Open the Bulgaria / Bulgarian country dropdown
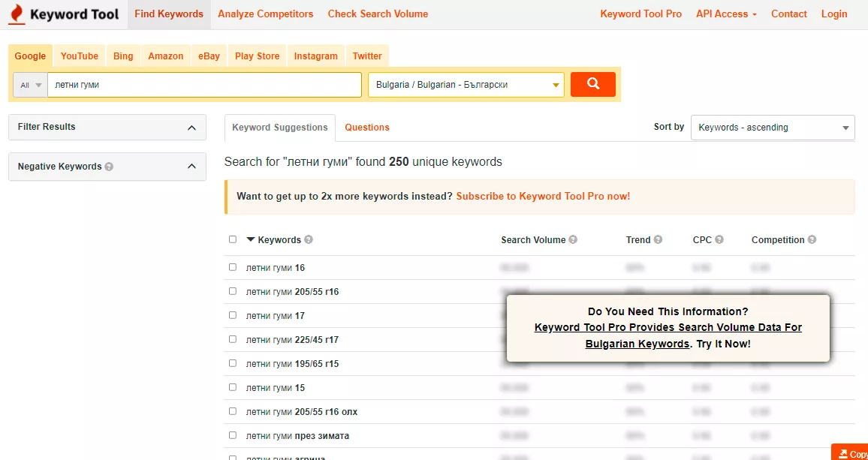This screenshot has width=868, height=460. tap(466, 86)
